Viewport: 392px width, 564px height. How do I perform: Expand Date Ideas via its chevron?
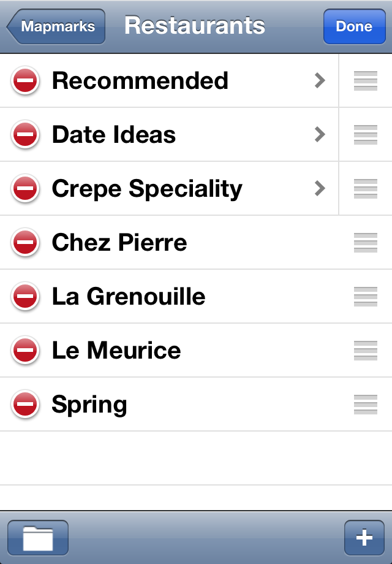(320, 134)
